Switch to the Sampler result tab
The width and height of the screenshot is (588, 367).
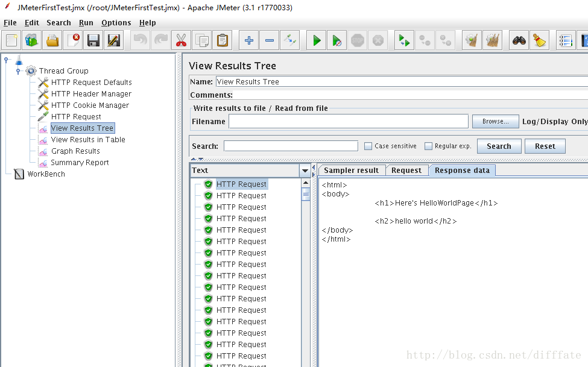click(x=352, y=171)
